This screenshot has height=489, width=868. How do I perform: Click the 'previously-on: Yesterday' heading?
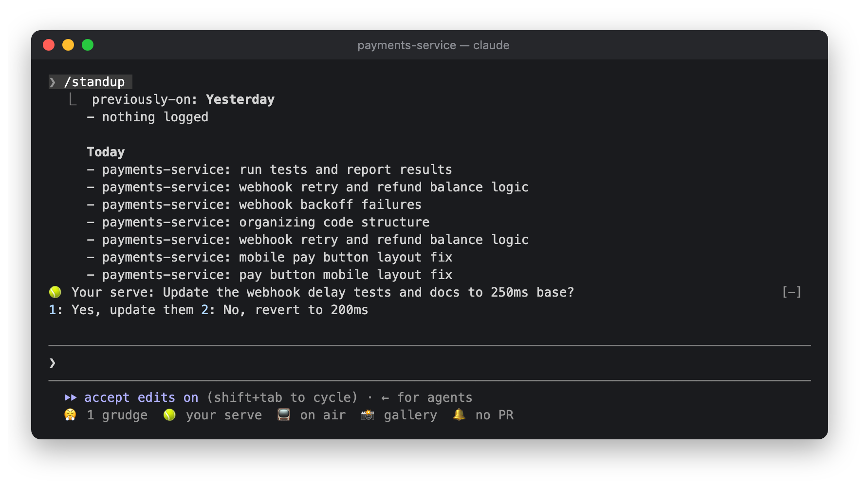pos(184,99)
